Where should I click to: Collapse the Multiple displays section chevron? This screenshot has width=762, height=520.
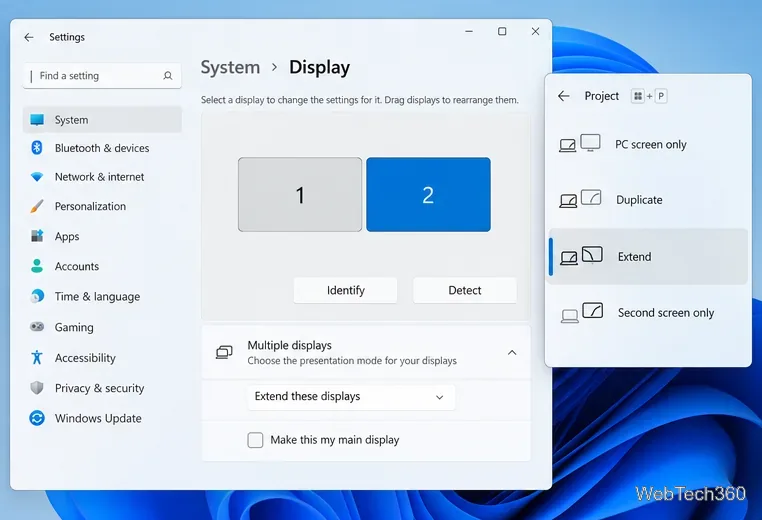(x=512, y=352)
